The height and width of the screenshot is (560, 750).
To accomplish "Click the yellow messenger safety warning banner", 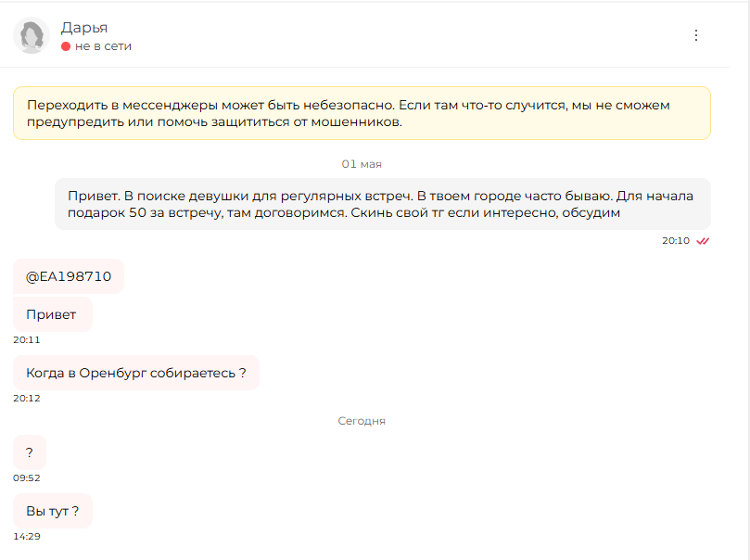I will (362, 113).
